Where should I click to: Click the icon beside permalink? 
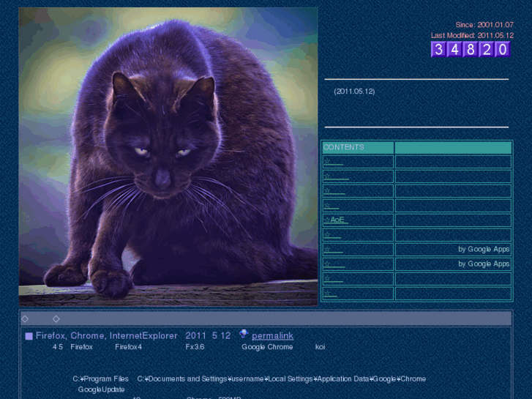[x=244, y=334]
